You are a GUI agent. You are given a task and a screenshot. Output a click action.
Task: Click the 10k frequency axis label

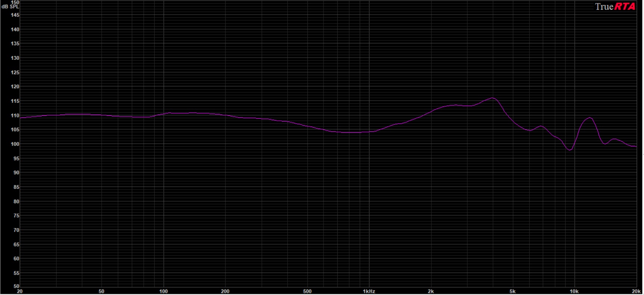click(x=574, y=291)
